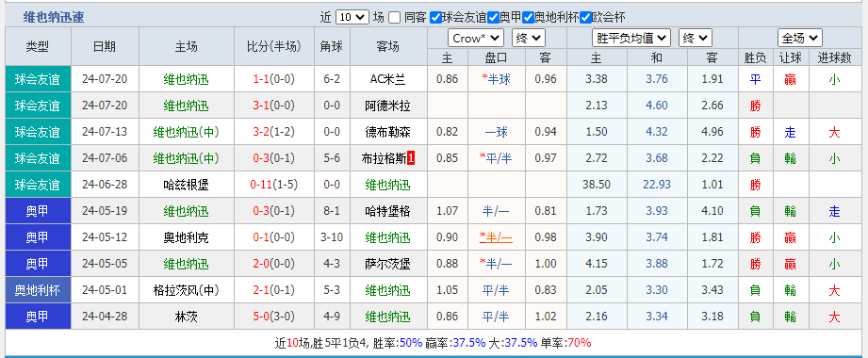Image resolution: width=868 pixels, height=358 pixels.
Task: Open the 全场 period dropdown
Action: 800,39
